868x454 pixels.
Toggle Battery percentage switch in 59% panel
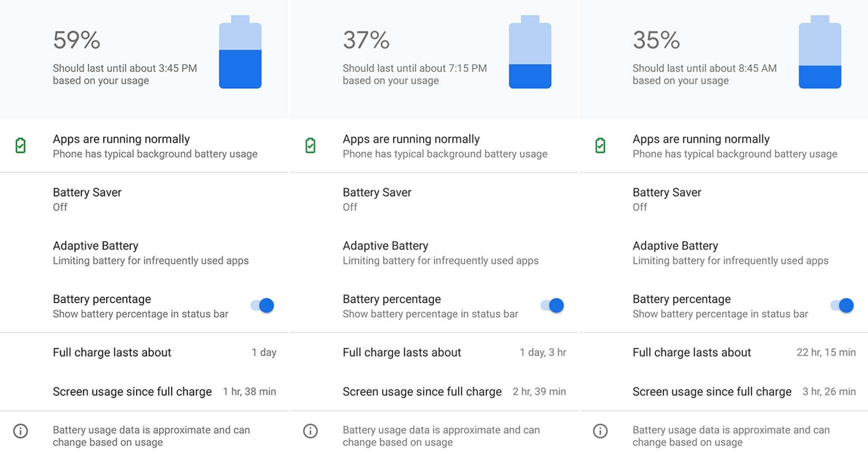coord(262,305)
